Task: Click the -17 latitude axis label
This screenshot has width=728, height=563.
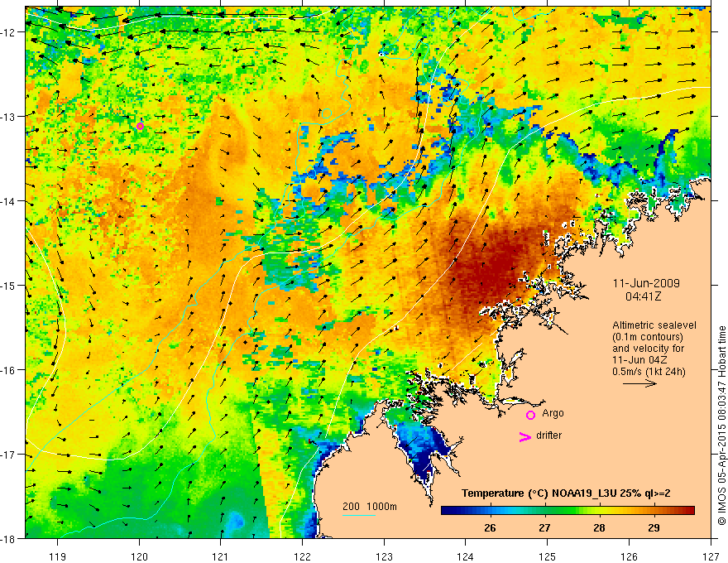Action: click(9, 455)
